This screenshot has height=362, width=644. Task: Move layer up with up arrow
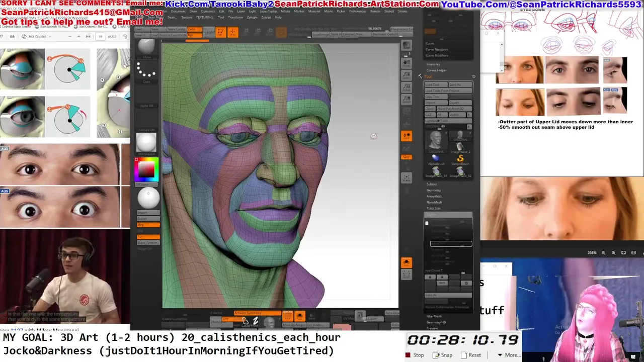[x=430, y=277]
